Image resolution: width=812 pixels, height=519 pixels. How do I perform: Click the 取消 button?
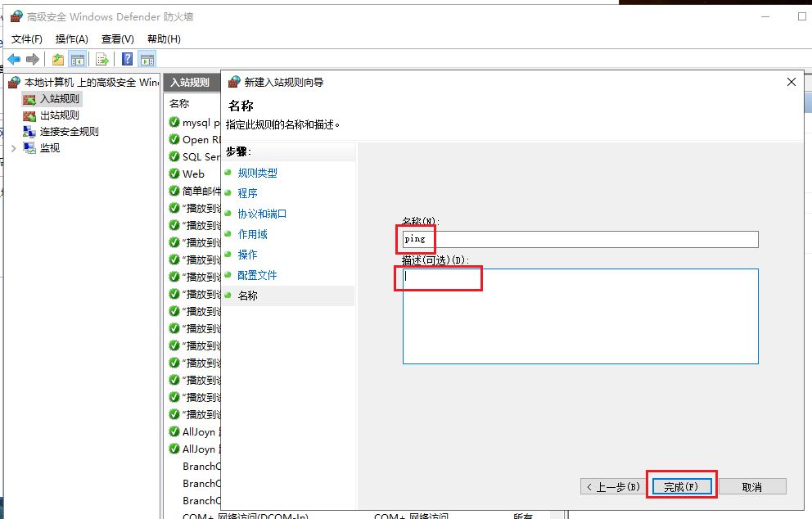(x=751, y=485)
